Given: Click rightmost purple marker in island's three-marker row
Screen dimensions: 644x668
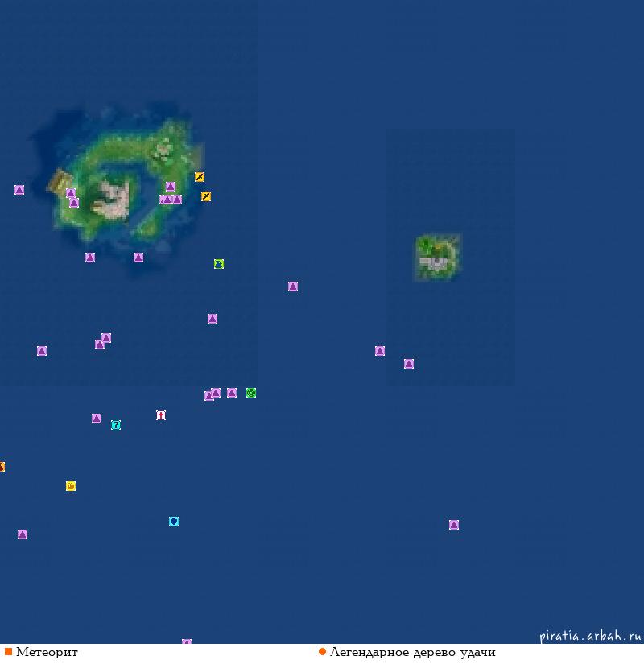Looking at the screenshot, I should click(x=177, y=200).
